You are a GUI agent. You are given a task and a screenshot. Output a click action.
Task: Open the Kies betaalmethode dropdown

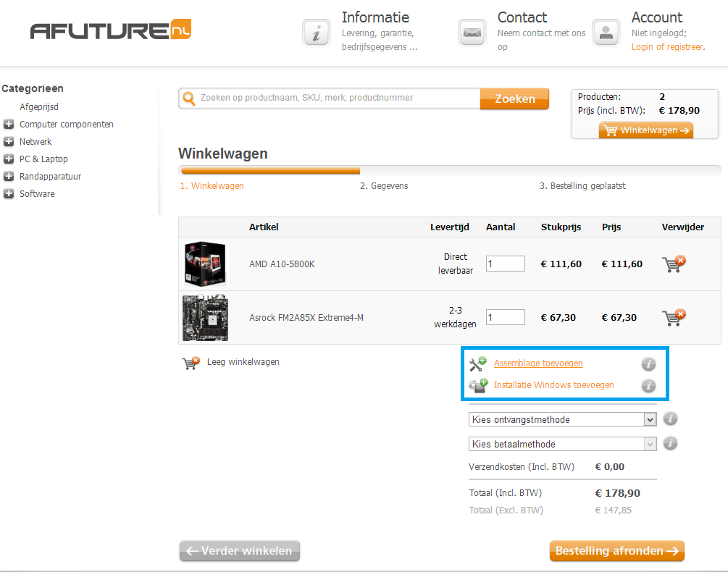pyautogui.click(x=562, y=444)
